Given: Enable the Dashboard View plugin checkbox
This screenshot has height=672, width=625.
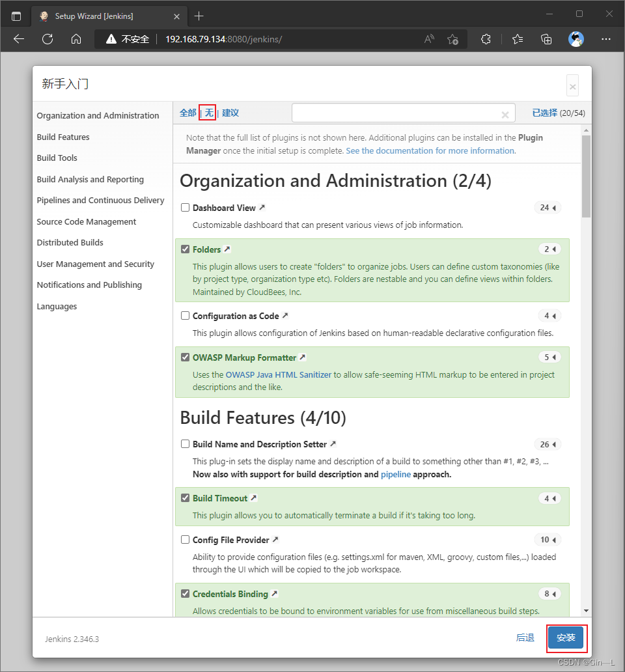Looking at the screenshot, I should tap(185, 208).
